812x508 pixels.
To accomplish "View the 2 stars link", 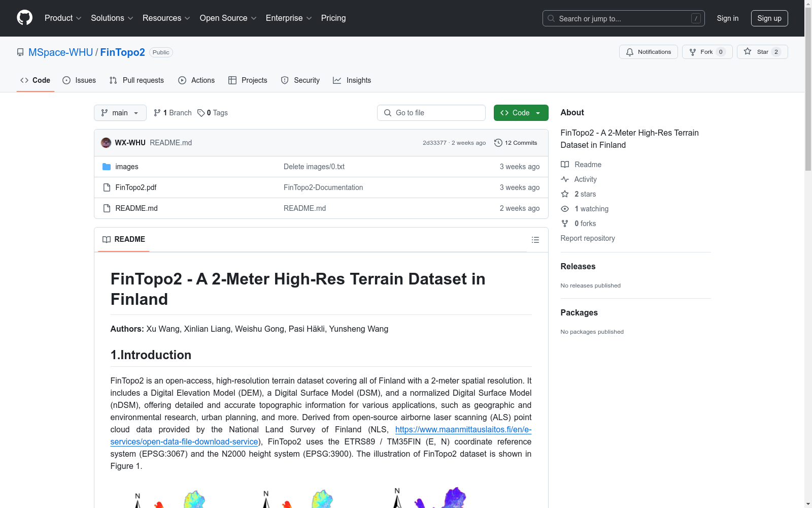I will pos(579,194).
